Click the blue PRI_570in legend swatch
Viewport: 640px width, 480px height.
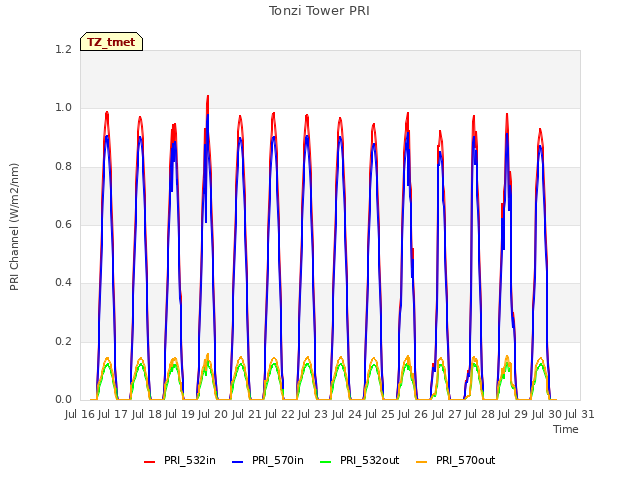coord(238,461)
